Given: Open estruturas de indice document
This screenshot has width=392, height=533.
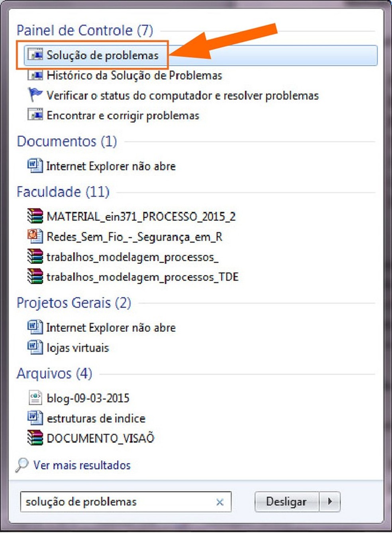Looking at the screenshot, I should click(x=96, y=418).
